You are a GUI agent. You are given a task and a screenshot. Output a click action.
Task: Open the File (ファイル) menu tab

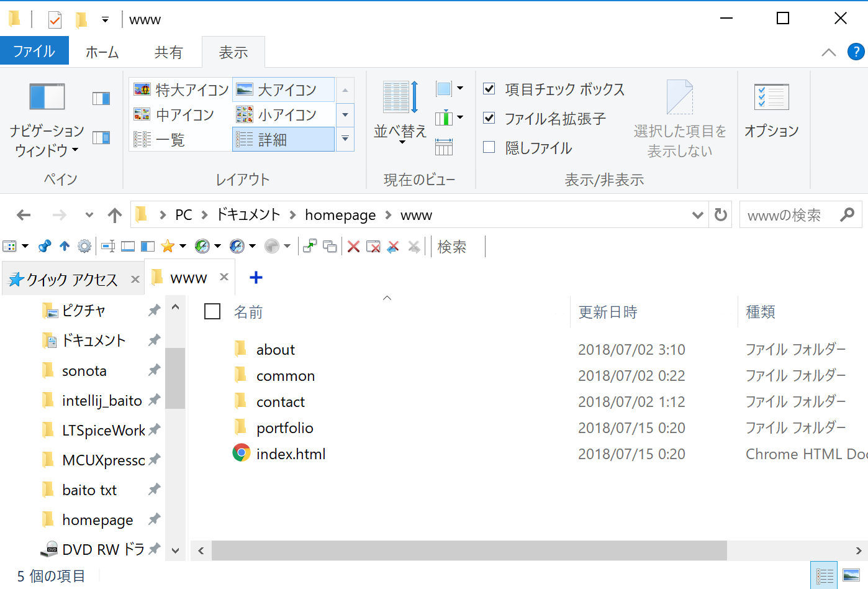pos(34,52)
